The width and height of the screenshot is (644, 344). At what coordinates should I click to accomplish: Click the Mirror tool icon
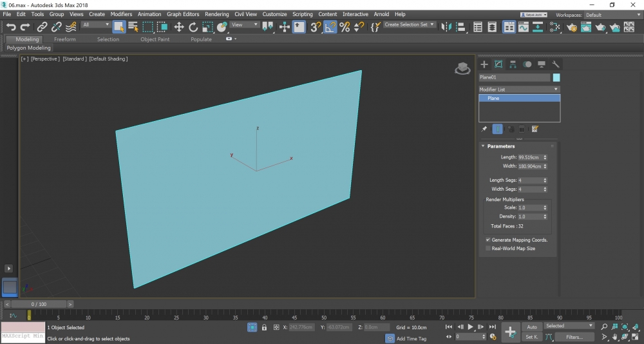pos(445,26)
